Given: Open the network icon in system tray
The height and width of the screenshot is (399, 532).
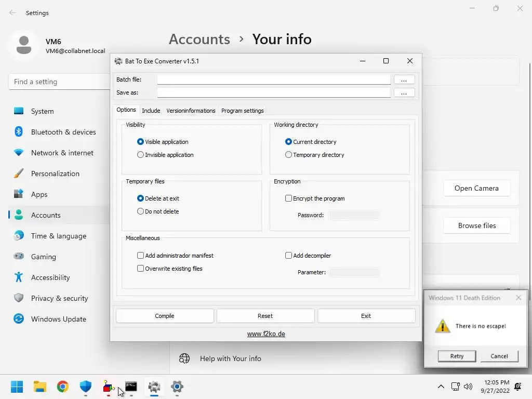Looking at the screenshot, I should [x=455, y=387].
